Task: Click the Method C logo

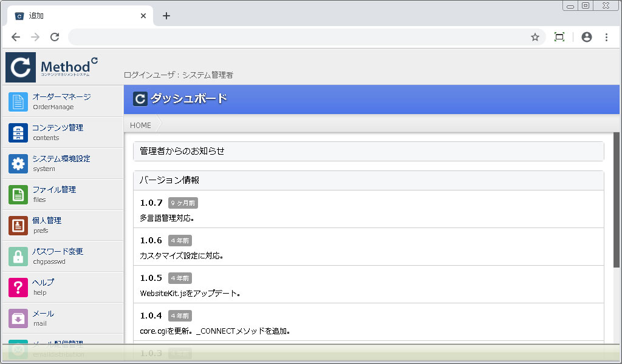Action: click(52, 67)
